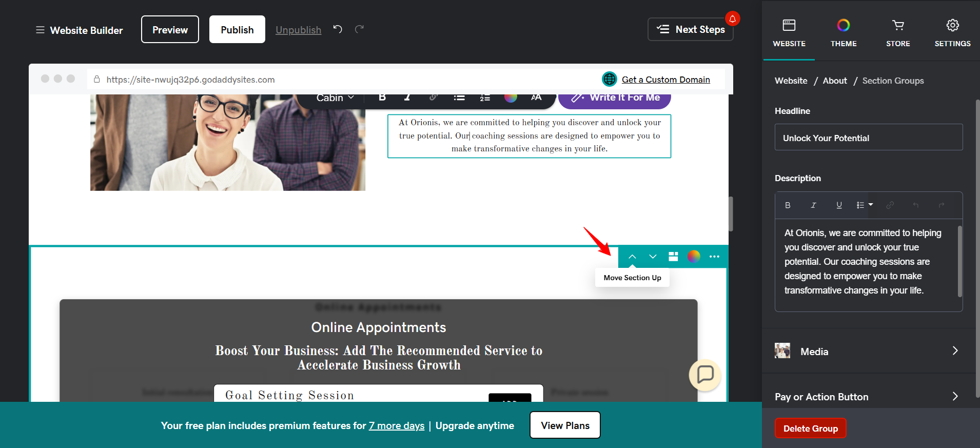Expand the Media settings row
Screen dimensions: 980x448
[x=869, y=351]
